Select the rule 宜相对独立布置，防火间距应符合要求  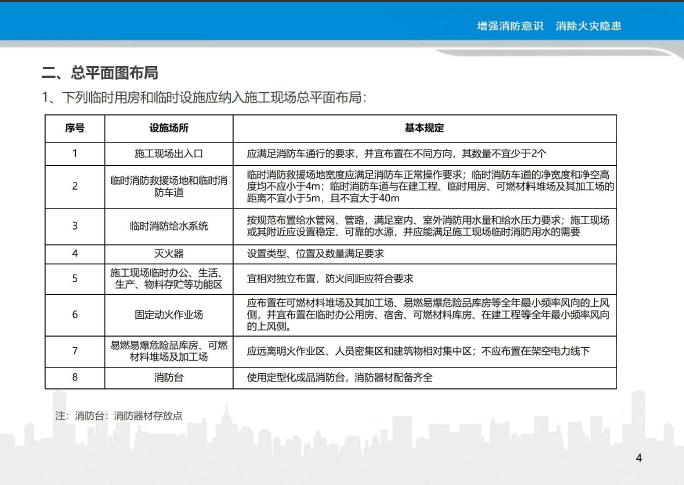coord(330,278)
